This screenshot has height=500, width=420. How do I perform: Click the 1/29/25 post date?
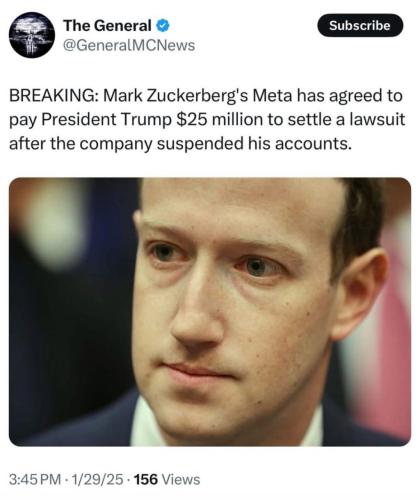coord(97,480)
